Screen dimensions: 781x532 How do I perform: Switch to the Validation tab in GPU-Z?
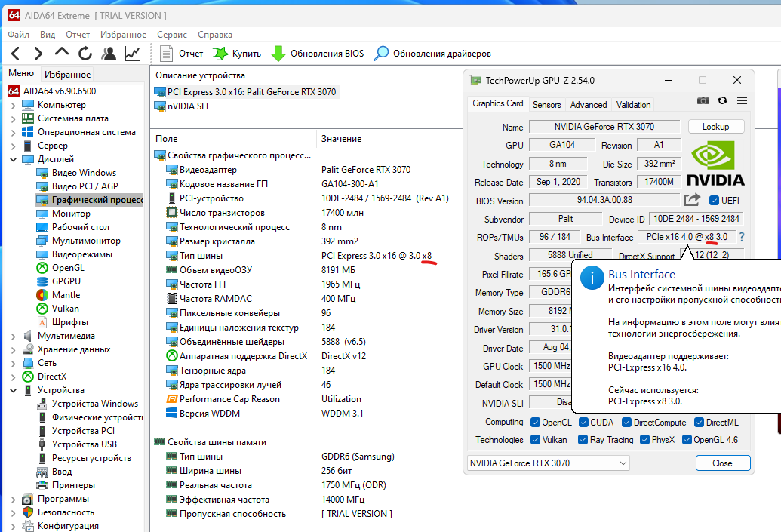click(633, 105)
